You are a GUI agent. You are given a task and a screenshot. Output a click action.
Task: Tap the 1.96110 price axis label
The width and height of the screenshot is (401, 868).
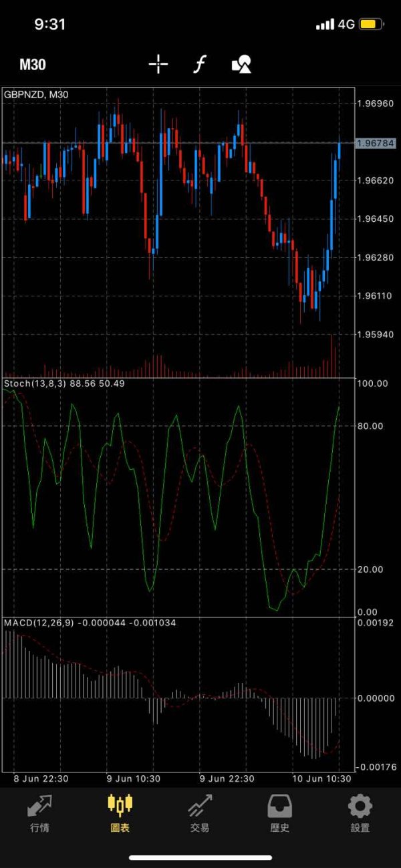[376, 295]
